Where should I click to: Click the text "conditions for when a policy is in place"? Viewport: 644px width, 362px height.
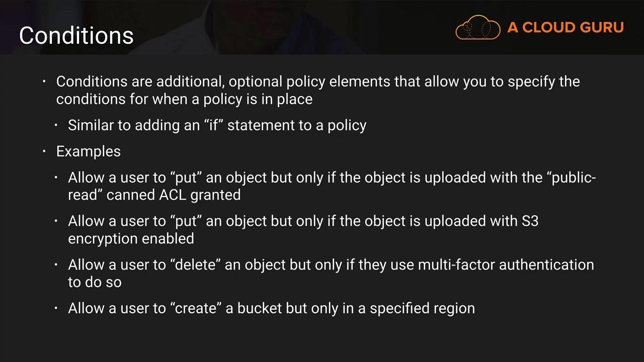184,99
